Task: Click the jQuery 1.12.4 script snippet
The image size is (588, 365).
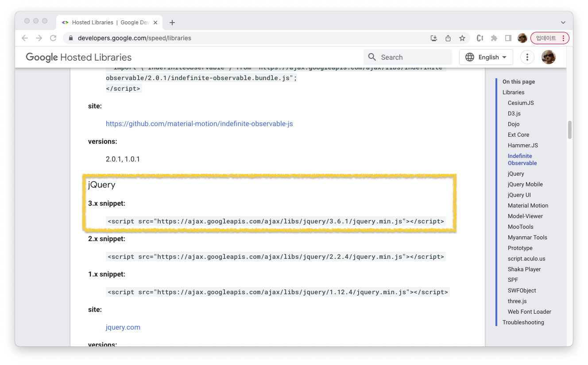Action: [278, 292]
